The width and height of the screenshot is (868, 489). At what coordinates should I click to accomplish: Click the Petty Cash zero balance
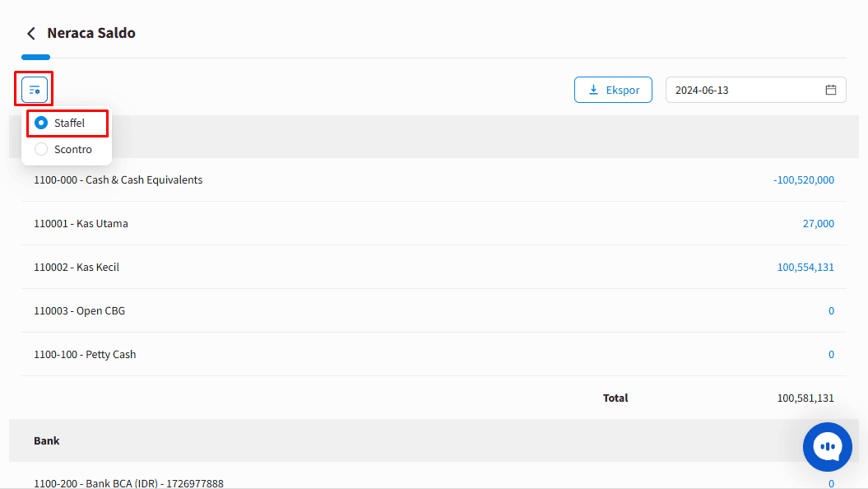click(x=831, y=355)
